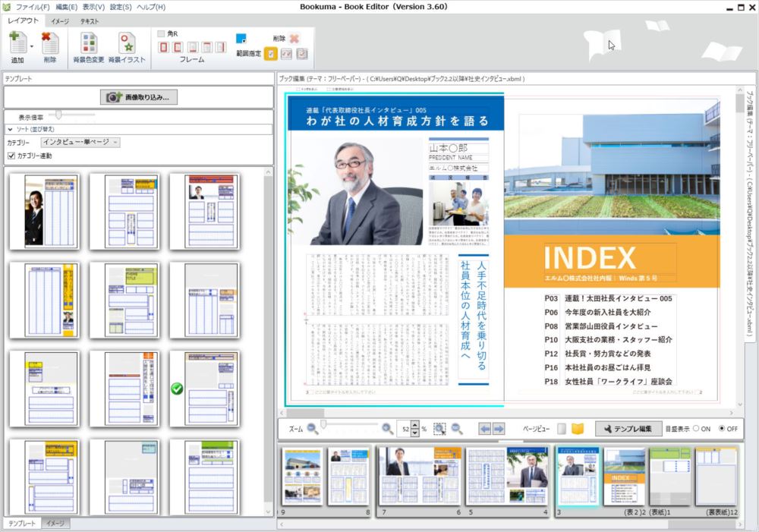The height and width of the screenshot is (532, 759).
Task: Open the ファイル(F) menu
Action: (33, 7)
